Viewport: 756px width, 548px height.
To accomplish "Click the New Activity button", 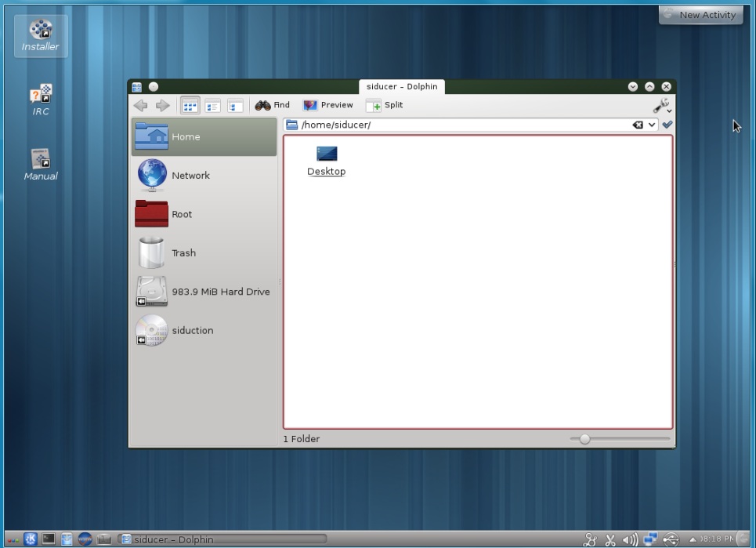I will tap(700, 14).
